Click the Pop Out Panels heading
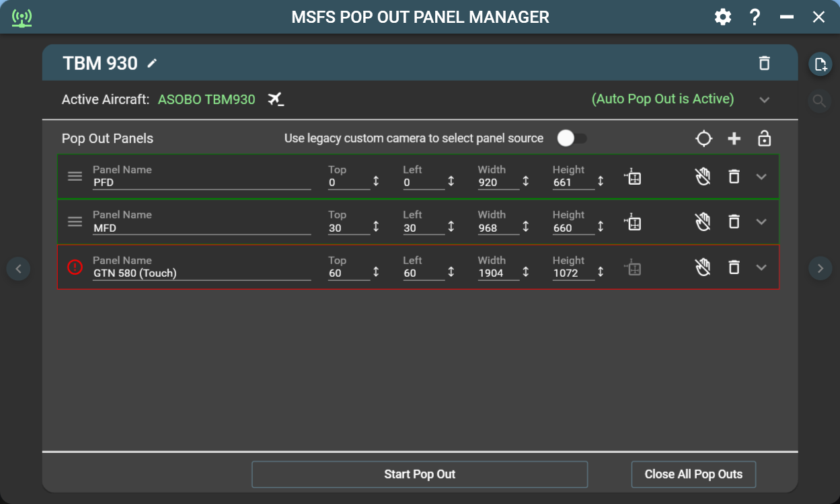The height and width of the screenshot is (504, 840). click(108, 138)
